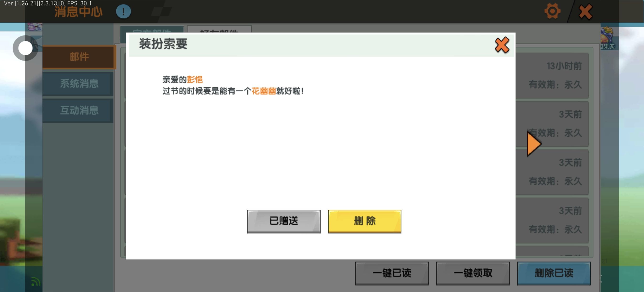Close the message center with the top X
The width and height of the screenshot is (644, 292).
(585, 12)
